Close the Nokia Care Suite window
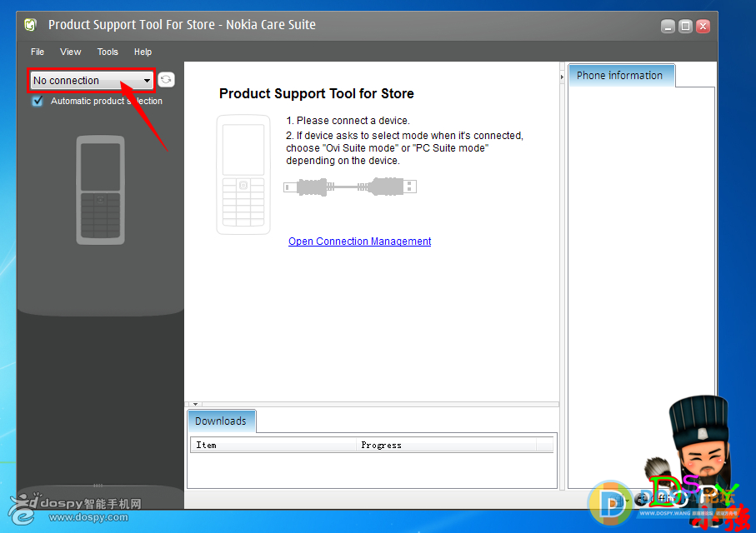Screen dimensions: 756x533 [x=703, y=26]
